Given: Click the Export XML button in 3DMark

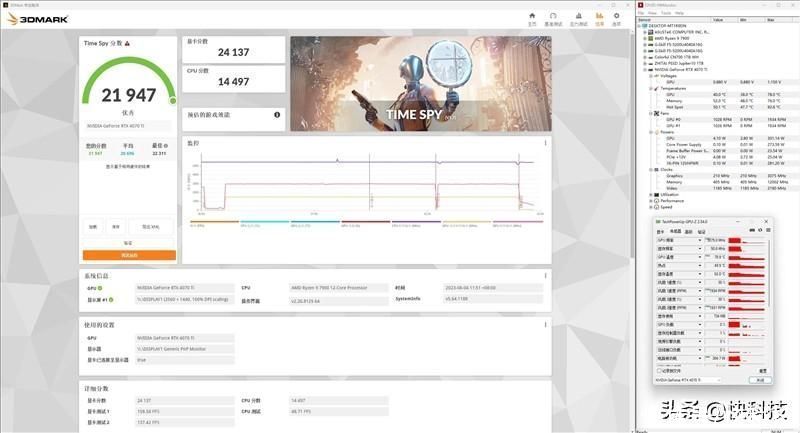Looking at the screenshot, I should click(151, 226).
